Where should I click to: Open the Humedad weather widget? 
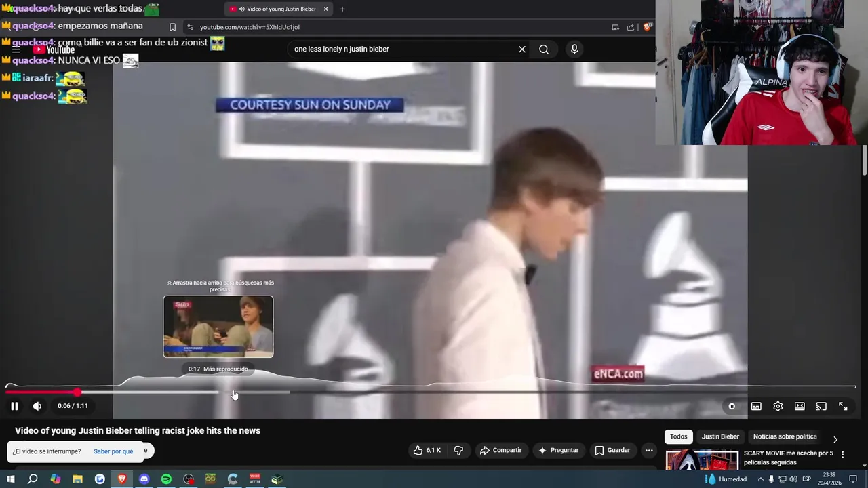tap(726, 479)
